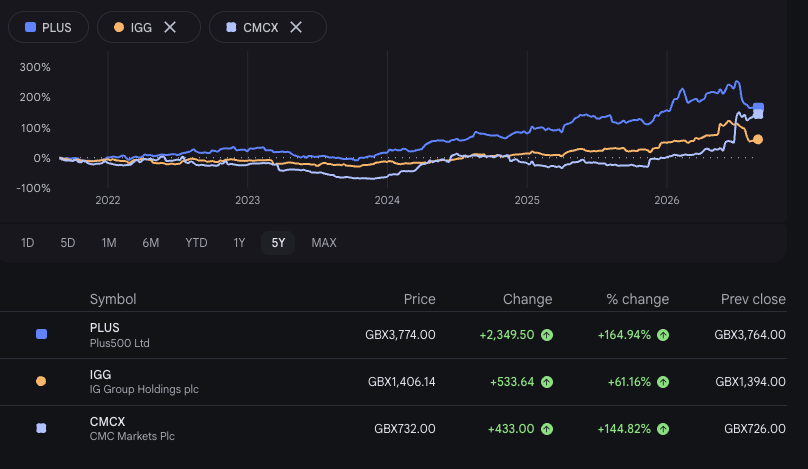The width and height of the screenshot is (808, 469).
Task: Click the up-arrow icon beside +2,349.50
Action: coord(547,335)
